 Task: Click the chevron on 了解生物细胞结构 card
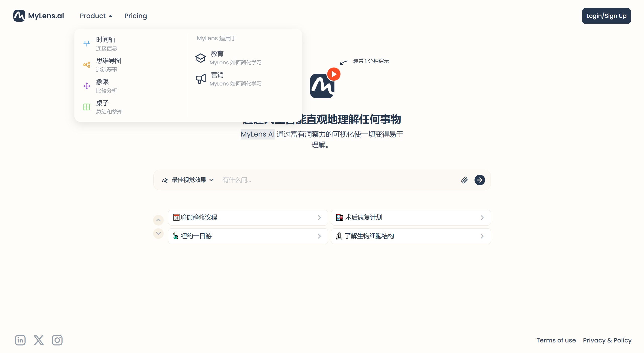pyautogui.click(x=482, y=236)
